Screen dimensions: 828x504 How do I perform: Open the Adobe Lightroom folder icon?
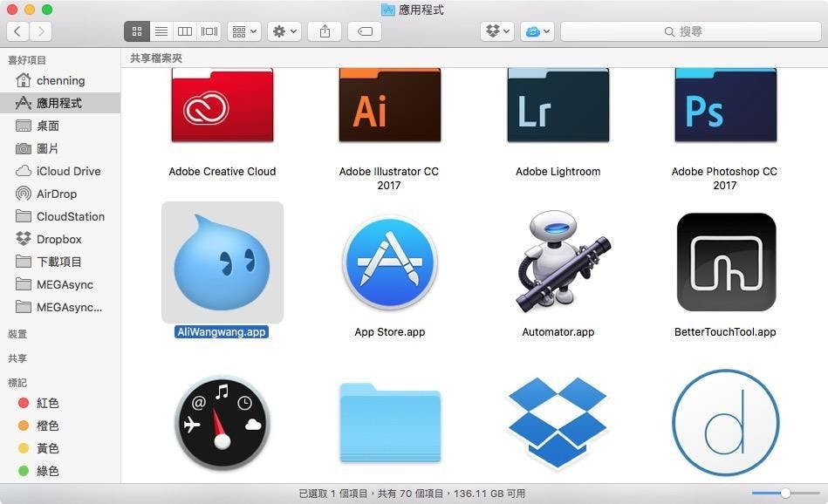[x=558, y=106]
